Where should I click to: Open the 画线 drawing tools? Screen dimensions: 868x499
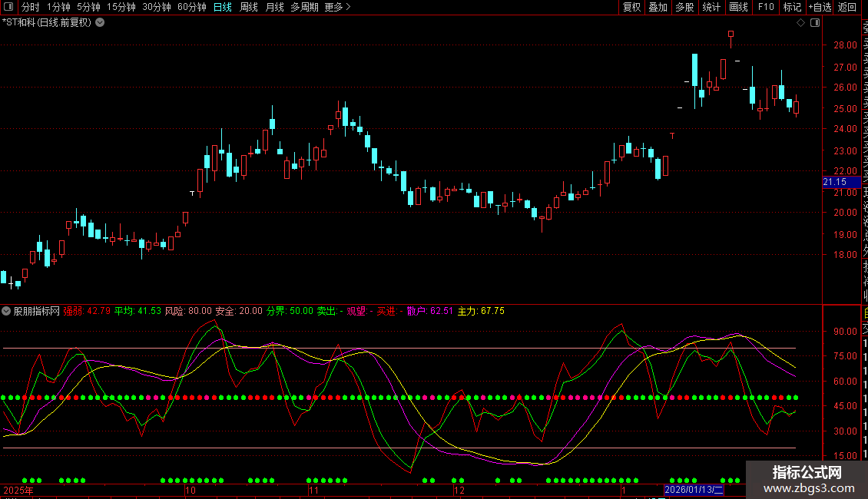pos(738,7)
